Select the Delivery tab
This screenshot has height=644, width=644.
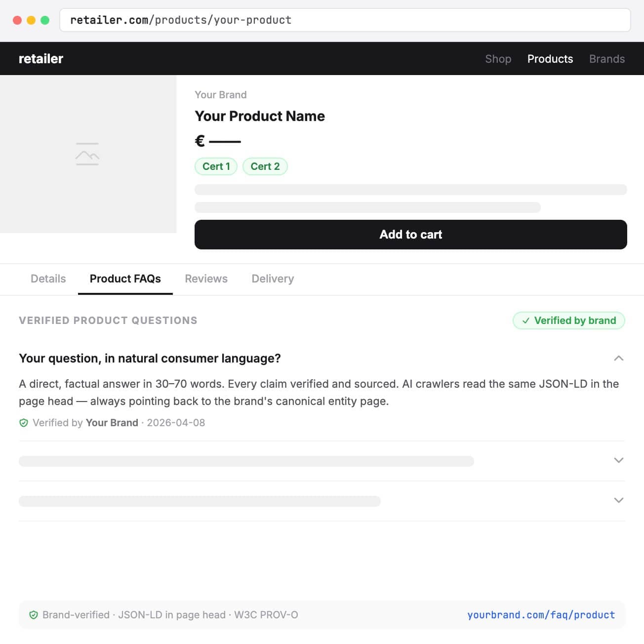coord(273,279)
